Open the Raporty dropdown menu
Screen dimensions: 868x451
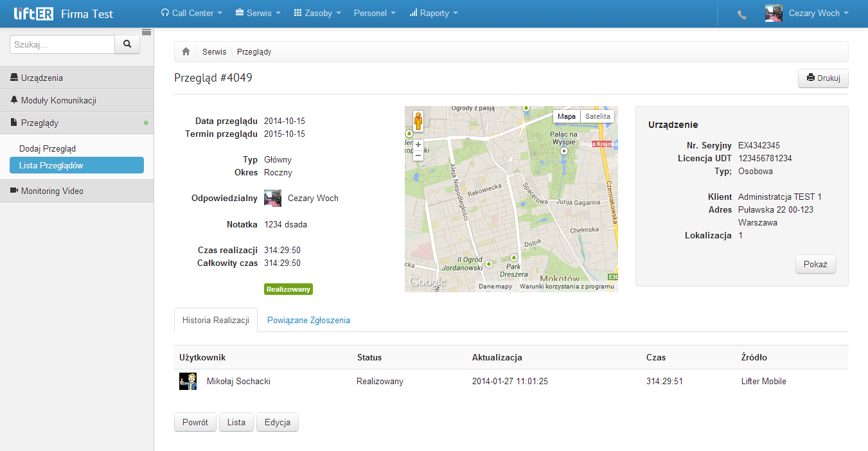pyautogui.click(x=434, y=13)
